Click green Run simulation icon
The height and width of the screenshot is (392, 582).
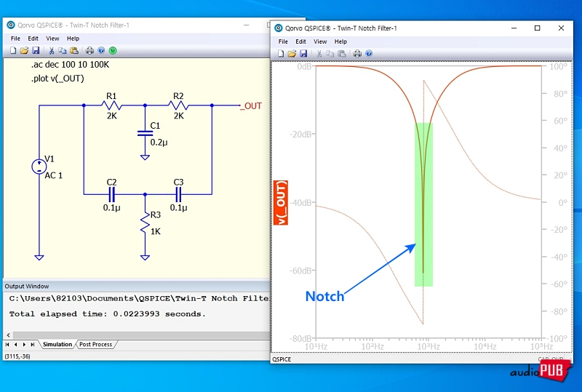click(113, 50)
